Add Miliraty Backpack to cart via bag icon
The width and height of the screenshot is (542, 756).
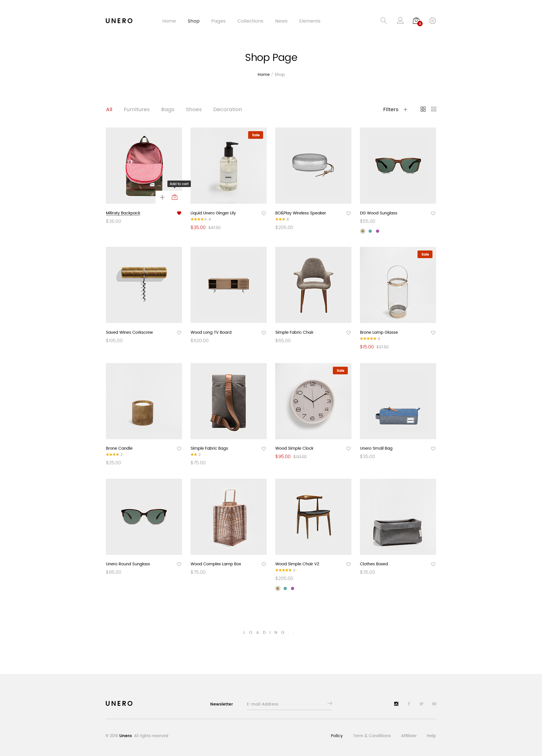coord(174,197)
